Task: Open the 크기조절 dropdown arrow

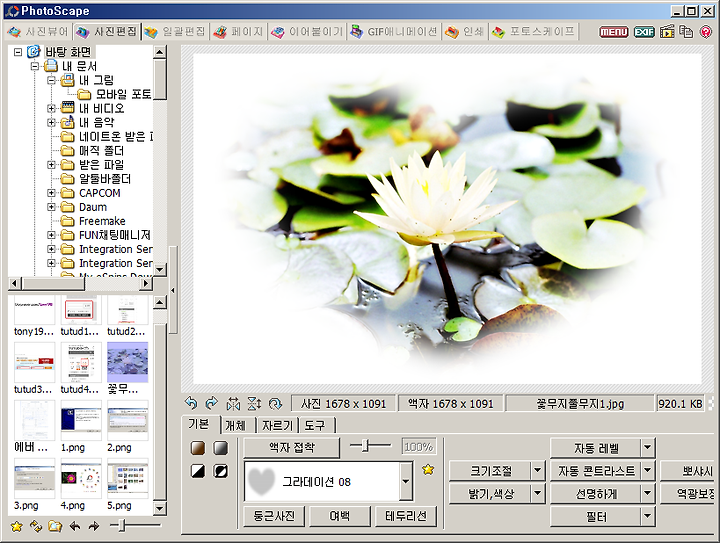Action: 538,470
